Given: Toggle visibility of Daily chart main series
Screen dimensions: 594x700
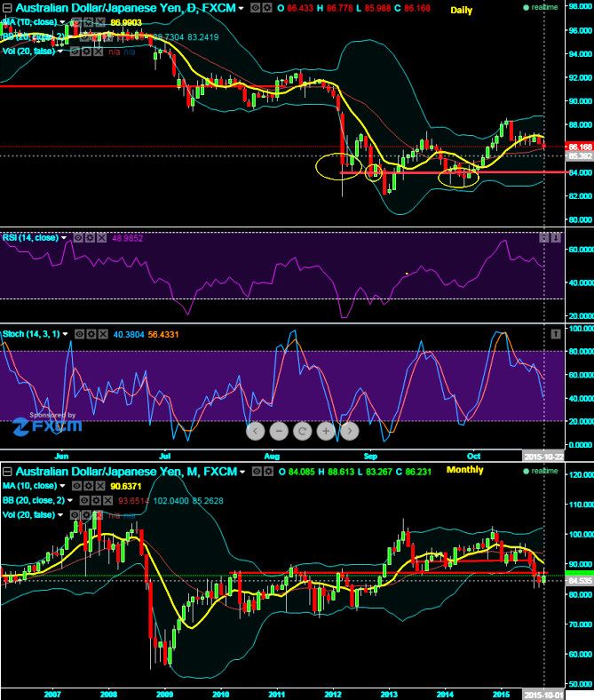Looking at the screenshot, I should (256, 8).
